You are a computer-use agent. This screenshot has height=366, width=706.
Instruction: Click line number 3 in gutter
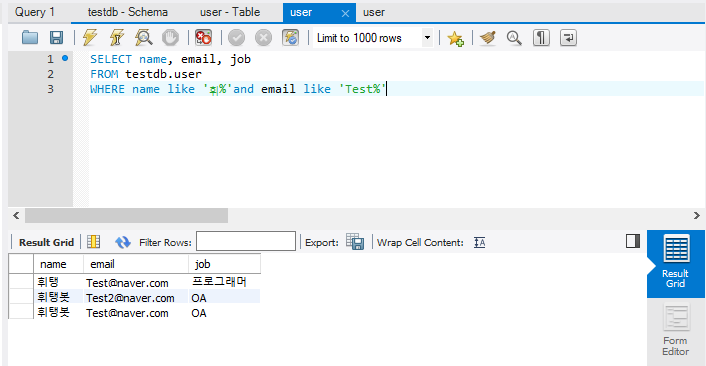[x=50, y=89]
